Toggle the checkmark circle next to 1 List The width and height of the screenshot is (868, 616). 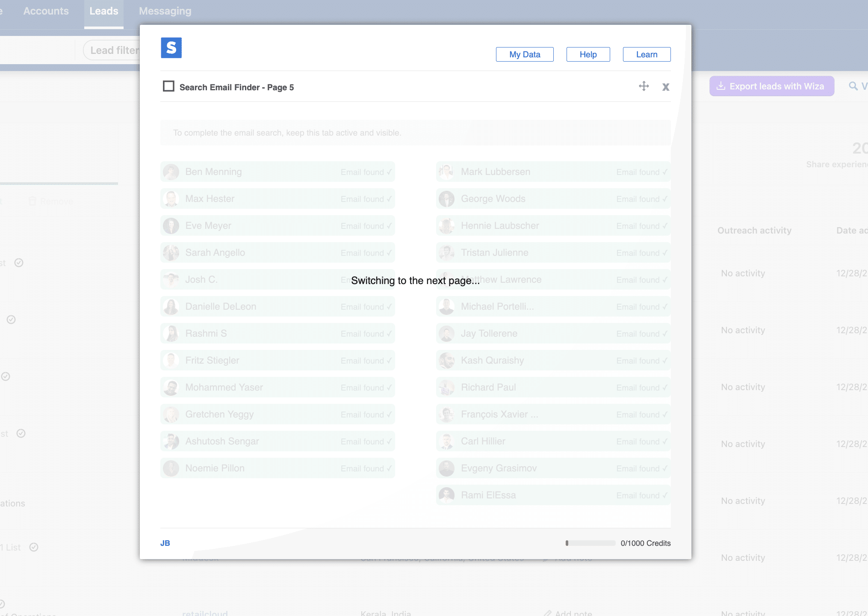(x=35, y=547)
